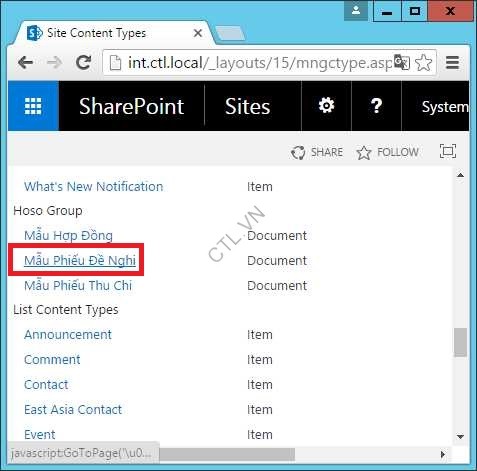
Task: Open the System account menu
Action: coord(445,107)
